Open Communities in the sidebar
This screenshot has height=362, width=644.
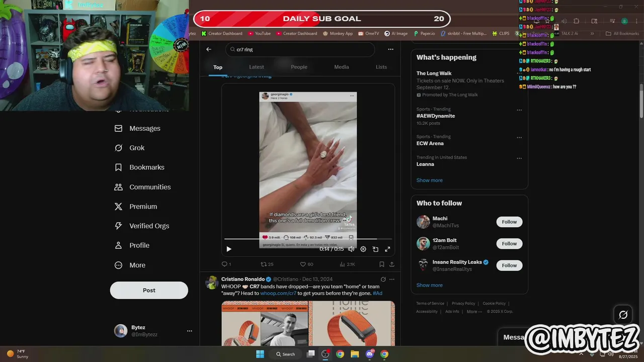click(143, 187)
